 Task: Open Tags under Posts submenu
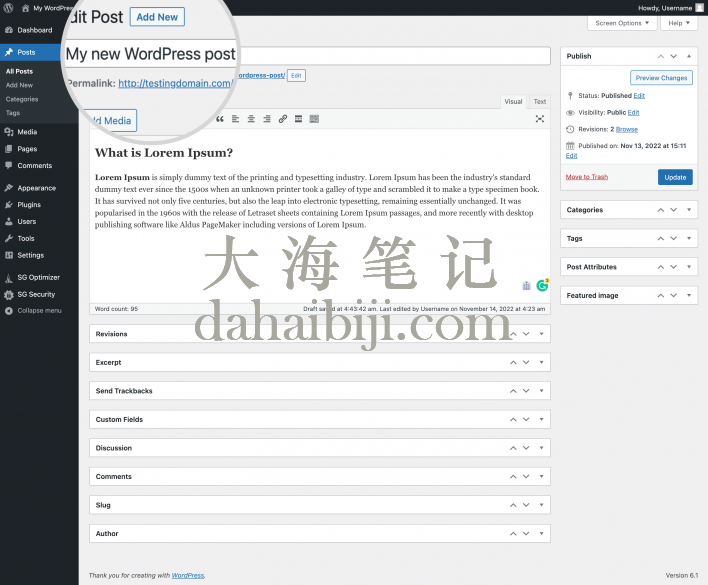[x=13, y=113]
